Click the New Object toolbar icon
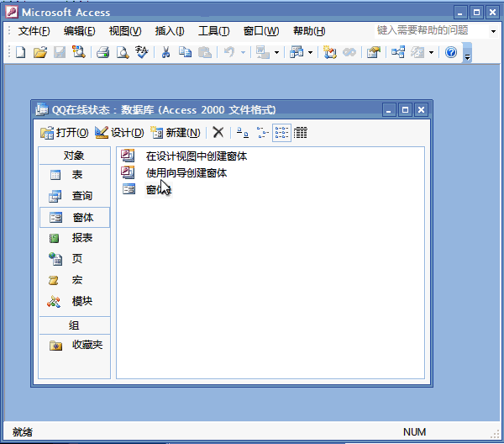504x444 pixels. (417, 52)
